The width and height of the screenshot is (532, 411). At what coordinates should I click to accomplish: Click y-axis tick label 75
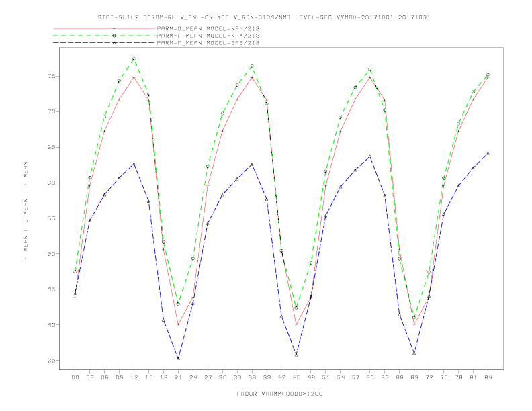52,77
